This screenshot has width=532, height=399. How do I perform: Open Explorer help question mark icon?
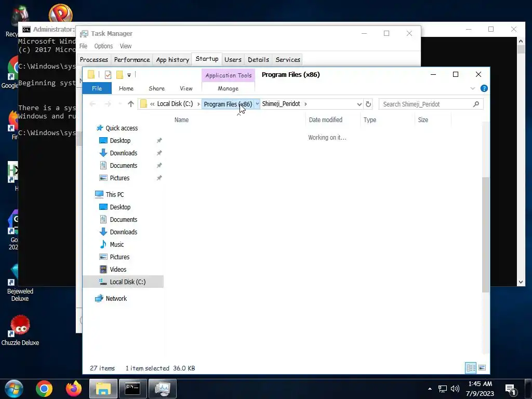484,88
